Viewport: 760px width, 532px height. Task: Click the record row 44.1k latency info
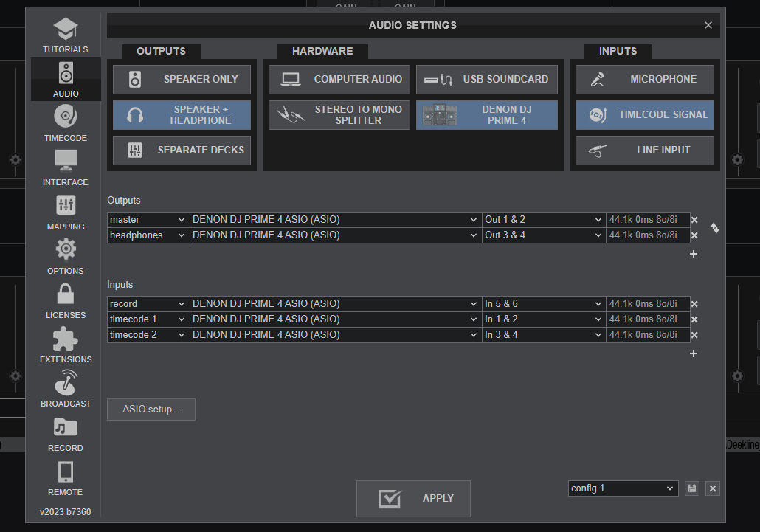pos(648,304)
